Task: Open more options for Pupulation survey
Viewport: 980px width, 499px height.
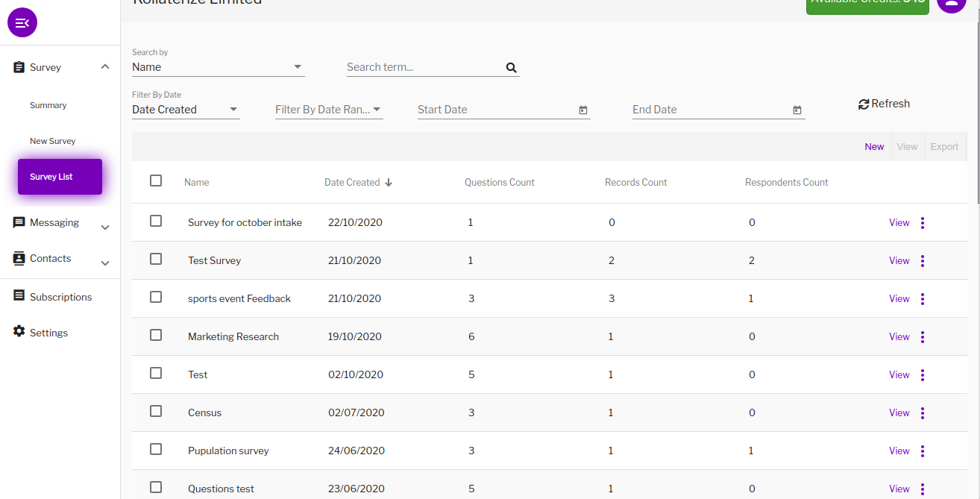Action: click(x=923, y=451)
